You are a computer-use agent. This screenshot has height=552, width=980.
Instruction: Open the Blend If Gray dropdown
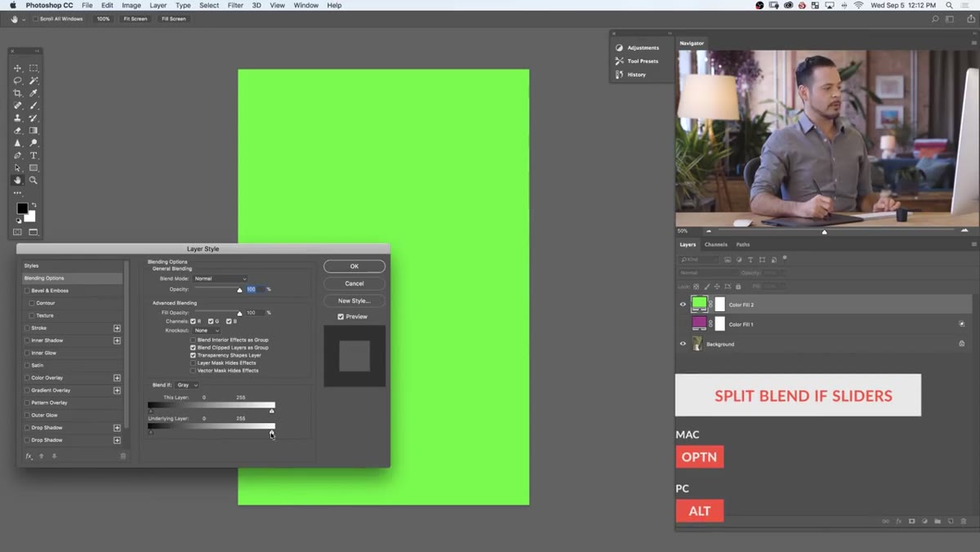187,385
